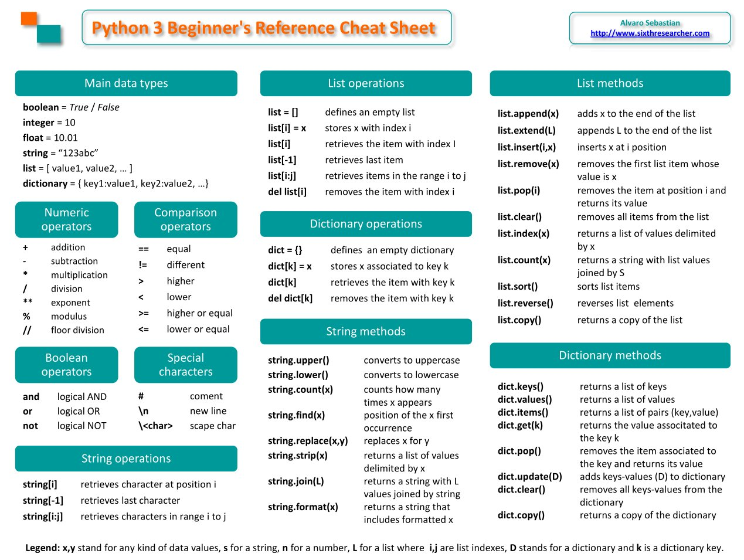Click the Legend line at the bottom
This screenshot has height=560, width=744.
click(374, 548)
